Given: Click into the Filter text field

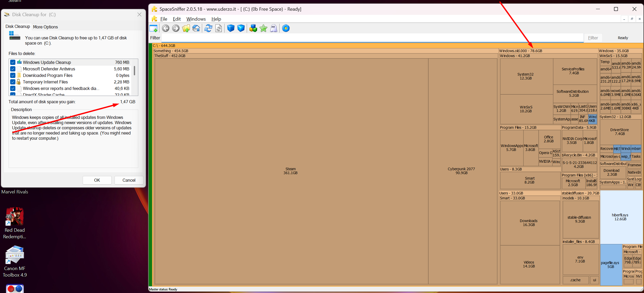Looking at the screenshot, I should 372,38.
